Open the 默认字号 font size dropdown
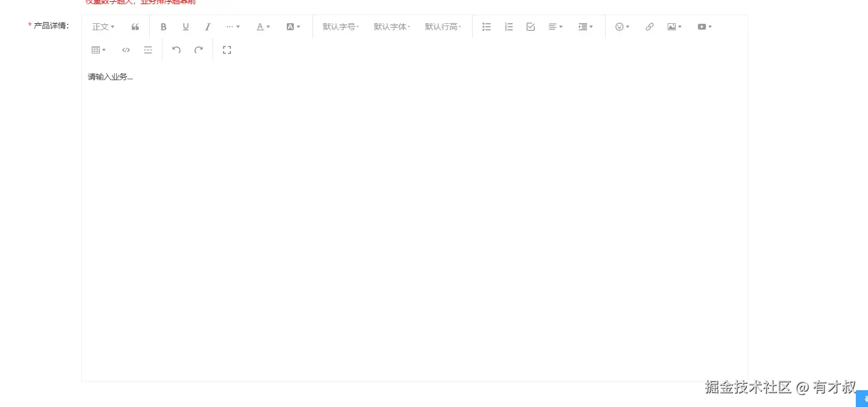 click(x=341, y=27)
